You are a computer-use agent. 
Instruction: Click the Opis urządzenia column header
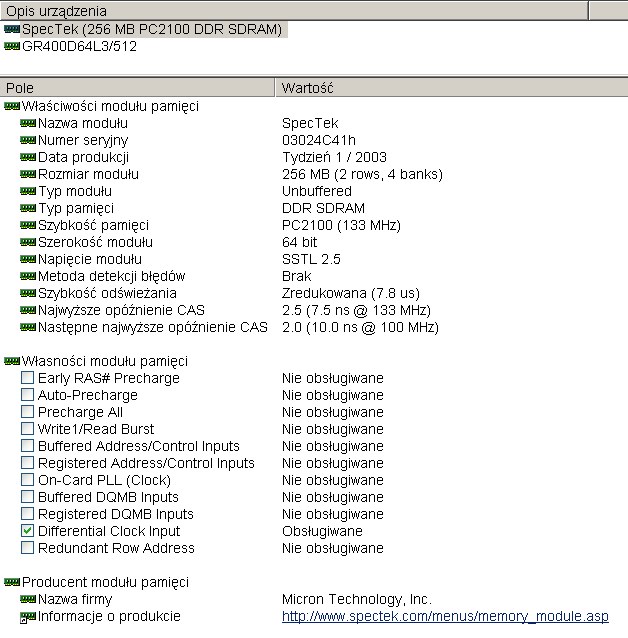coord(294,11)
